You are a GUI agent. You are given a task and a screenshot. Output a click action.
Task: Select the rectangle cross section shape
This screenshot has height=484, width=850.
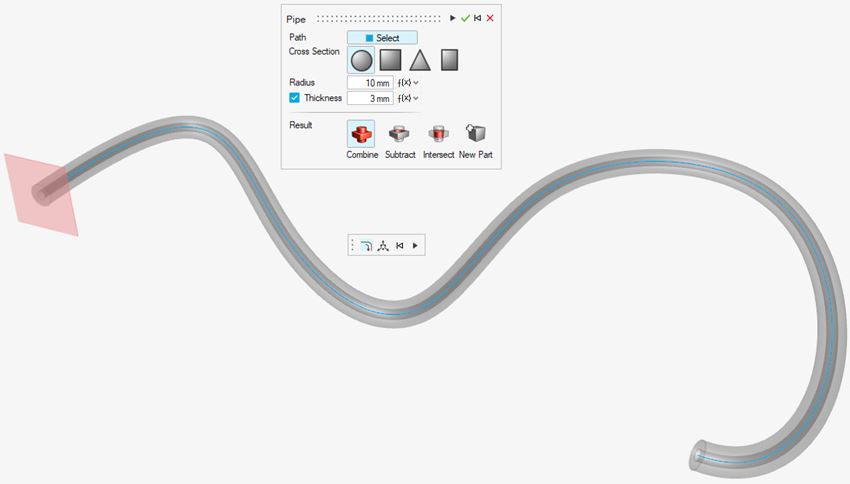[450, 60]
